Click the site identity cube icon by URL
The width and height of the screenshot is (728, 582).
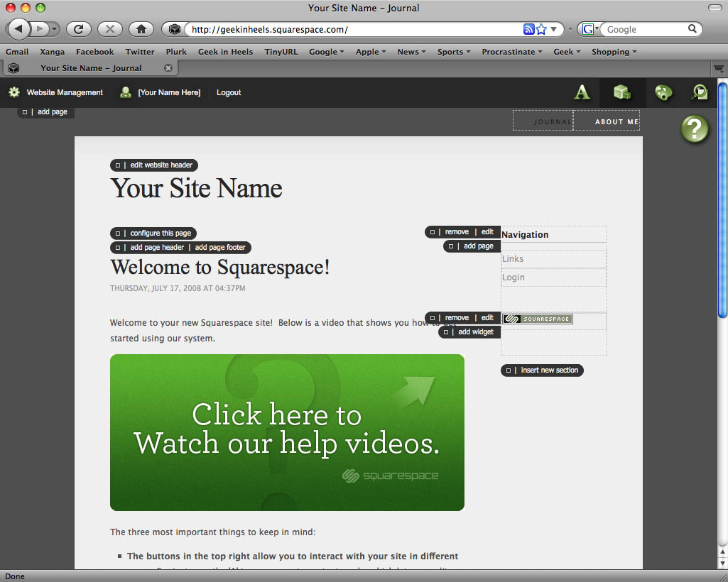point(175,29)
